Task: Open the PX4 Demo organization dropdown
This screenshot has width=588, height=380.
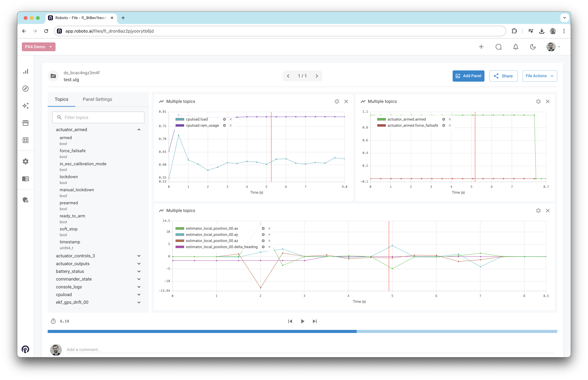Action: (38, 47)
